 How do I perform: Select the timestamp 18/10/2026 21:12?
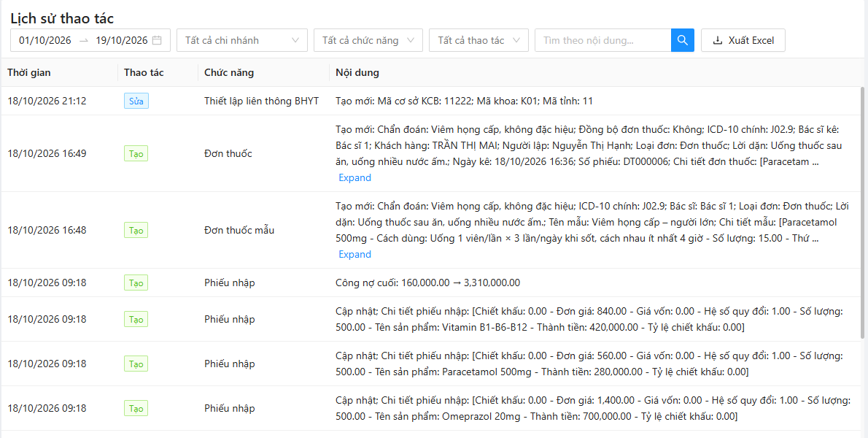point(47,101)
